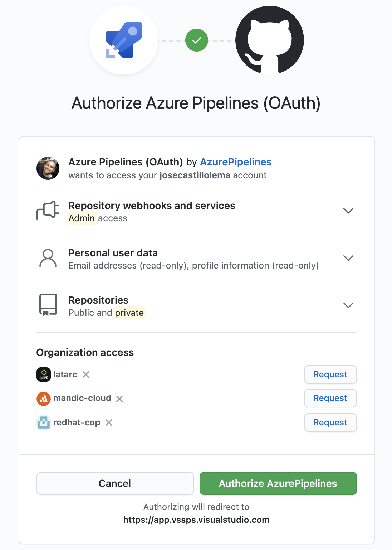This screenshot has height=550, width=392.
Task: Click the GitHub Octocat logo
Action: [x=269, y=40]
